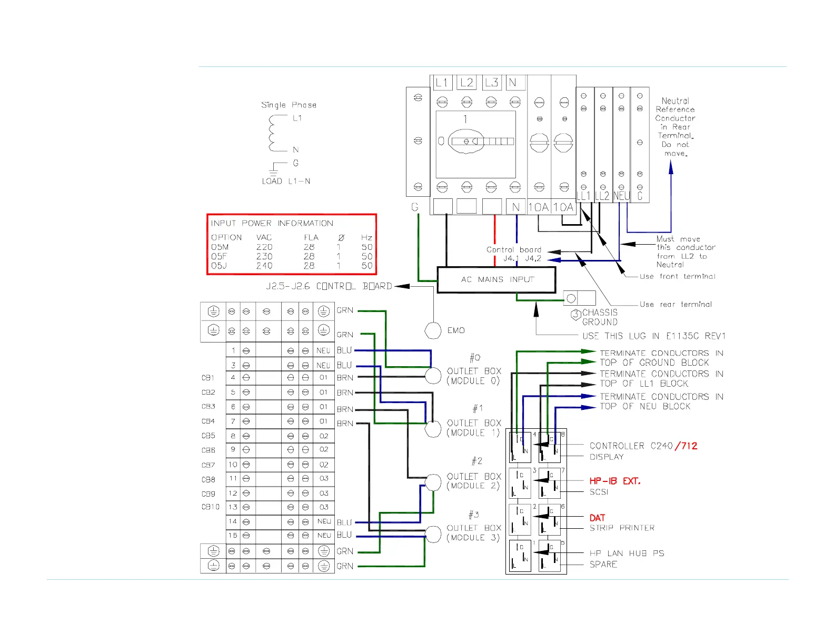Select the 'CHASSIS GROUND' label

click(x=600, y=317)
